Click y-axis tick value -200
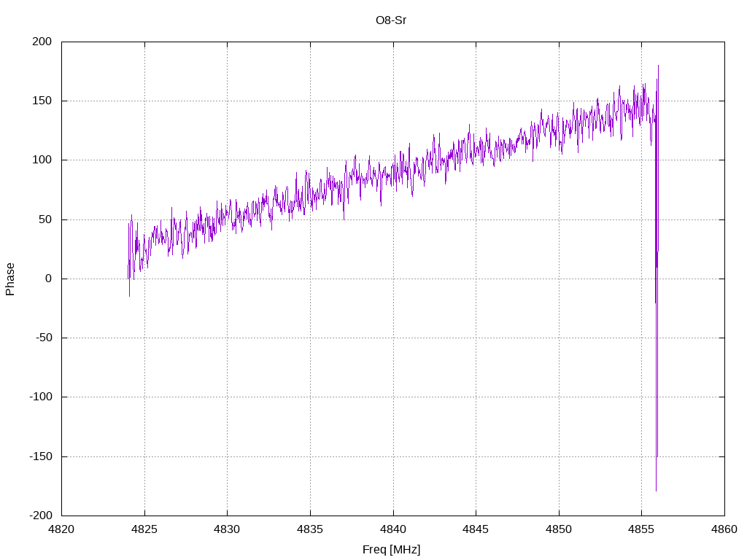Image resolution: width=747 pixels, height=560 pixels. click(41, 516)
